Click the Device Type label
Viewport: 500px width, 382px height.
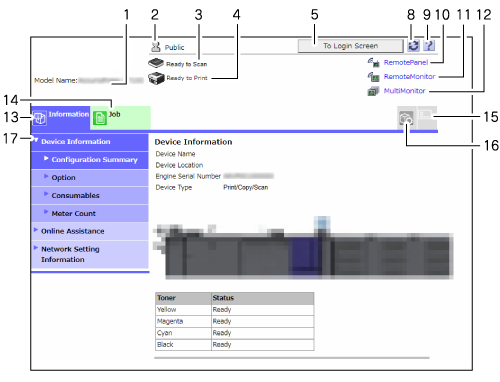tap(174, 188)
